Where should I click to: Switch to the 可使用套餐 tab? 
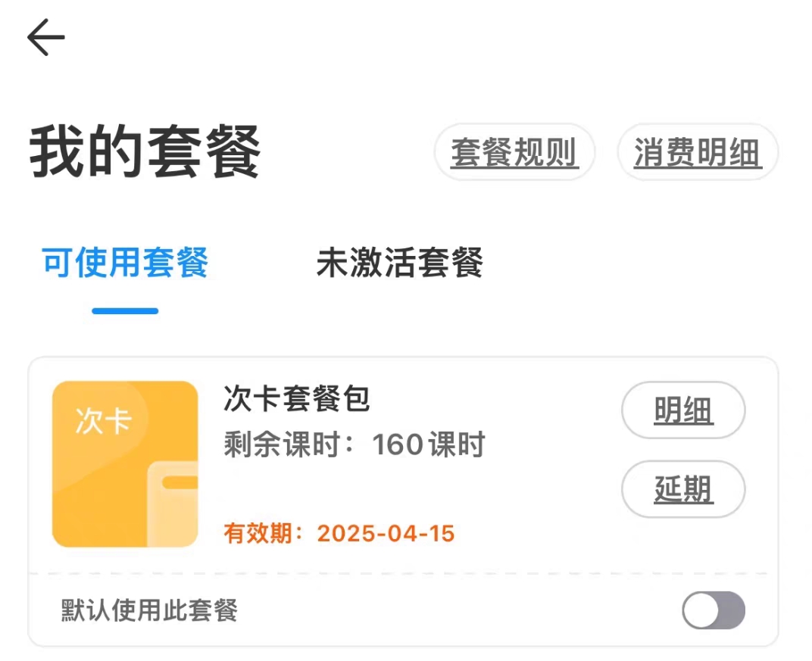(125, 263)
